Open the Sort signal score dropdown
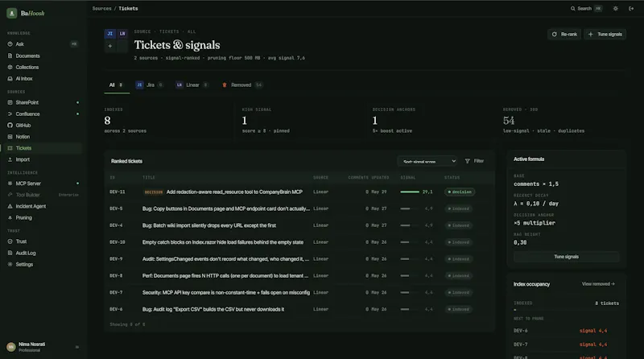Screen dimensions: 644x359 coord(427,161)
